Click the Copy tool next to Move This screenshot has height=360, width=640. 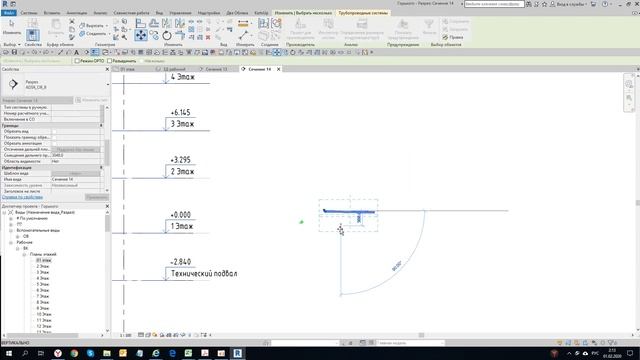click(x=154, y=36)
